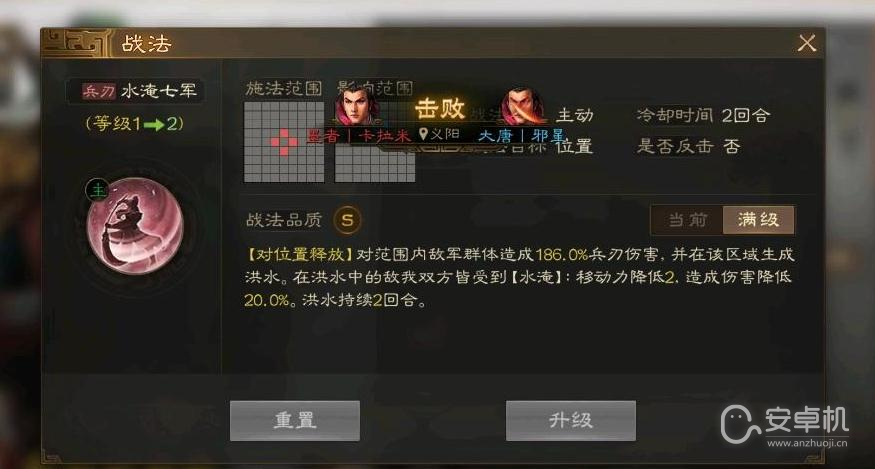Tap the 冷却时间 2回合 value
875x469 pixels.
tap(746, 116)
